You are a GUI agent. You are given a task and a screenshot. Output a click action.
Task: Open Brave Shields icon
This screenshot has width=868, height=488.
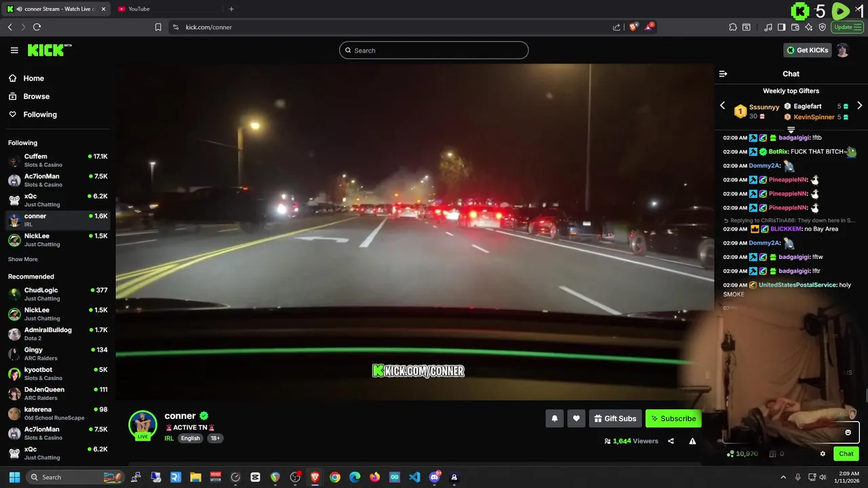(633, 27)
